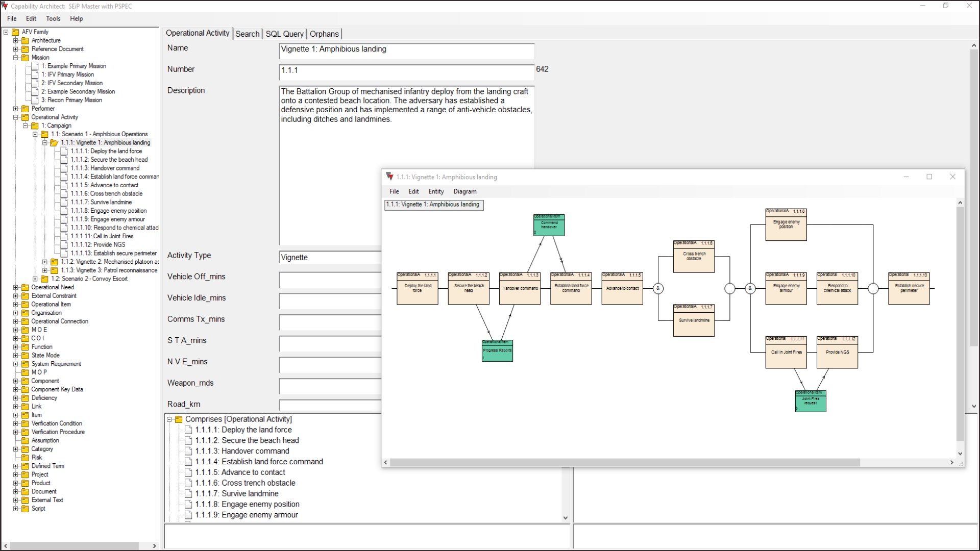Screen dimensions: 980x551
Task: Expand the '1.2: Scenario 2 - Convoy Escort' node
Action: pyautogui.click(x=35, y=279)
